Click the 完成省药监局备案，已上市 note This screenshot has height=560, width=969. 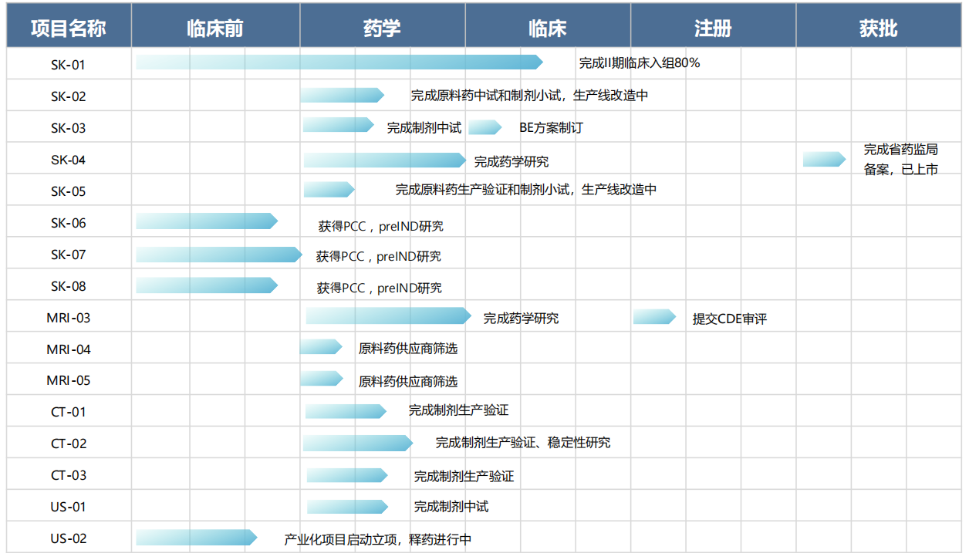(901, 159)
